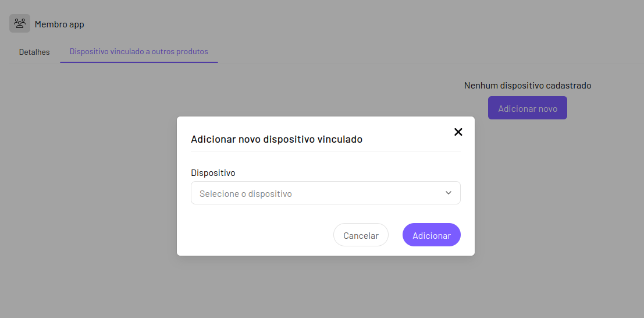Click the Dispositivo field label
644x318 pixels.
pos(213,173)
